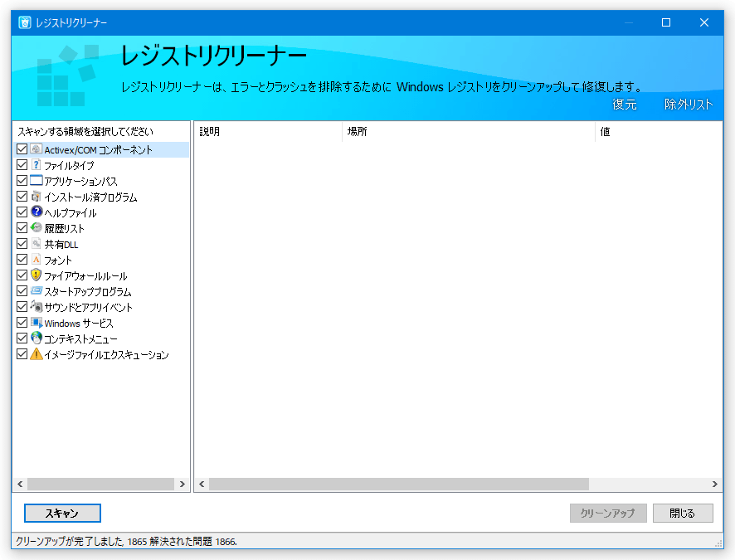Image resolution: width=735 pixels, height=560 pixels.
Task: Select the アプリケーションパス row label
Action: (x=80, y=182)
